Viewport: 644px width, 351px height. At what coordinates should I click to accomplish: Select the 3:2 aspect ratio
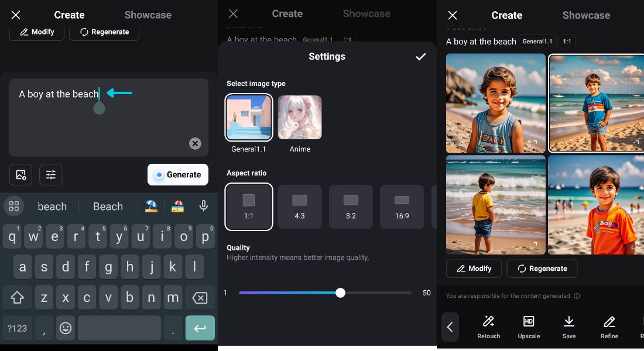pyautogui.click(x=351, y=207)
